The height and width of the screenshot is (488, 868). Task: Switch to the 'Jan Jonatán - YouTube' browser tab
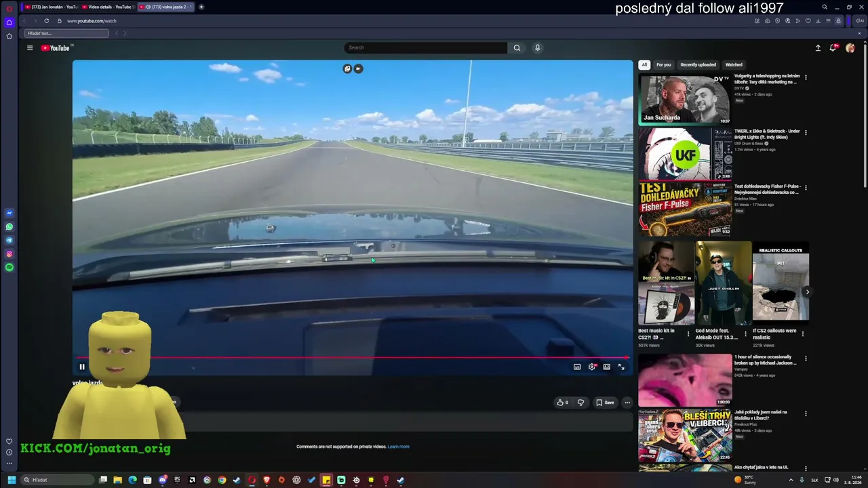pyautogui.click(x=51, y=7)
